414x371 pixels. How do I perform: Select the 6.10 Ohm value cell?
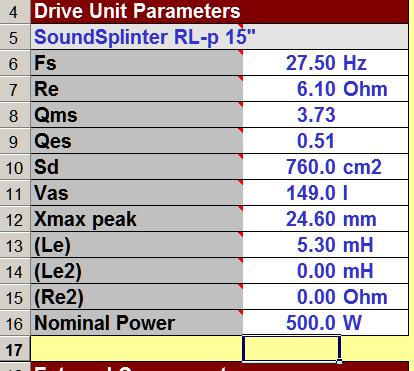326,89
